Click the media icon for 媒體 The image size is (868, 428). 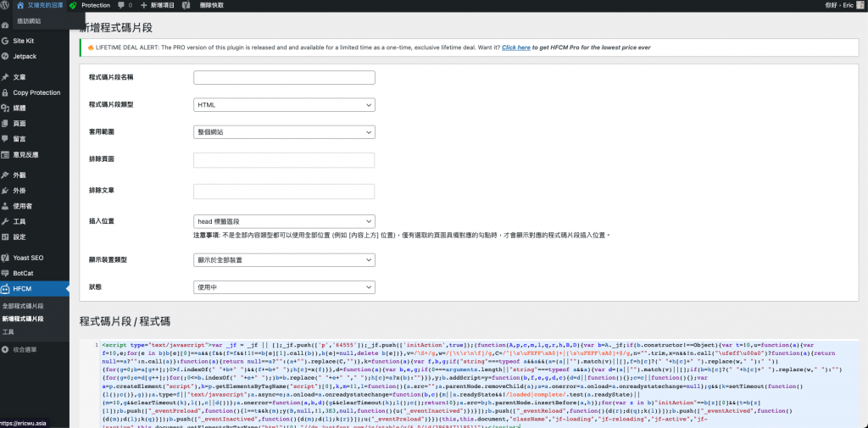pos(5,108)
